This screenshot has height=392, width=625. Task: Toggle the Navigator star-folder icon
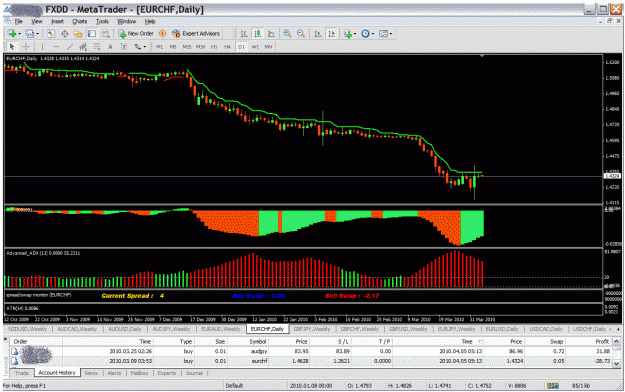click(x=78, y=34)
